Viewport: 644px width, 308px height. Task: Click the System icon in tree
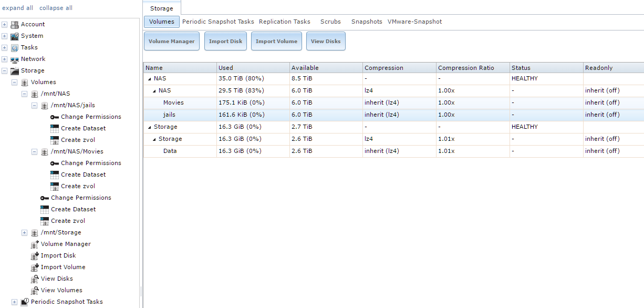pos(15,36)
